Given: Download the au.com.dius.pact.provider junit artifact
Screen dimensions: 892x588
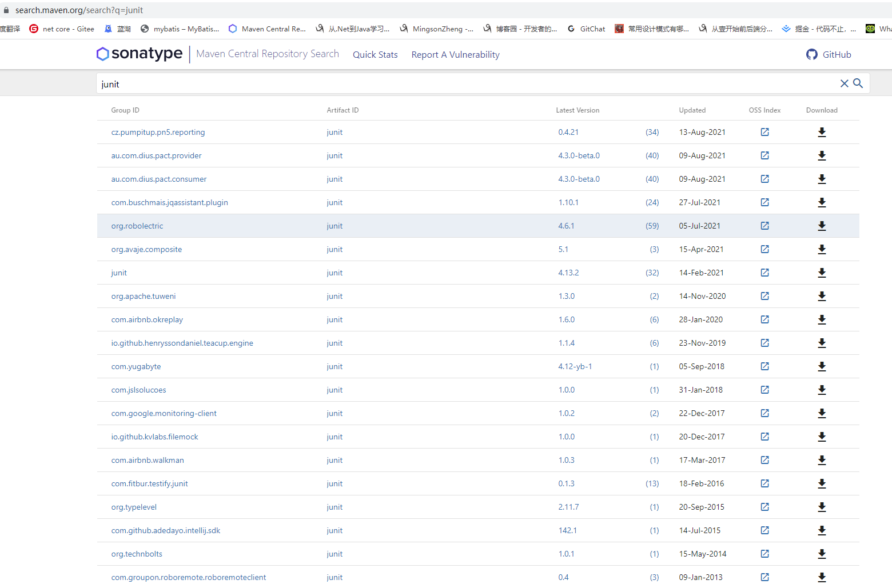Looking at the screenshot, I should tap(822, 155).
